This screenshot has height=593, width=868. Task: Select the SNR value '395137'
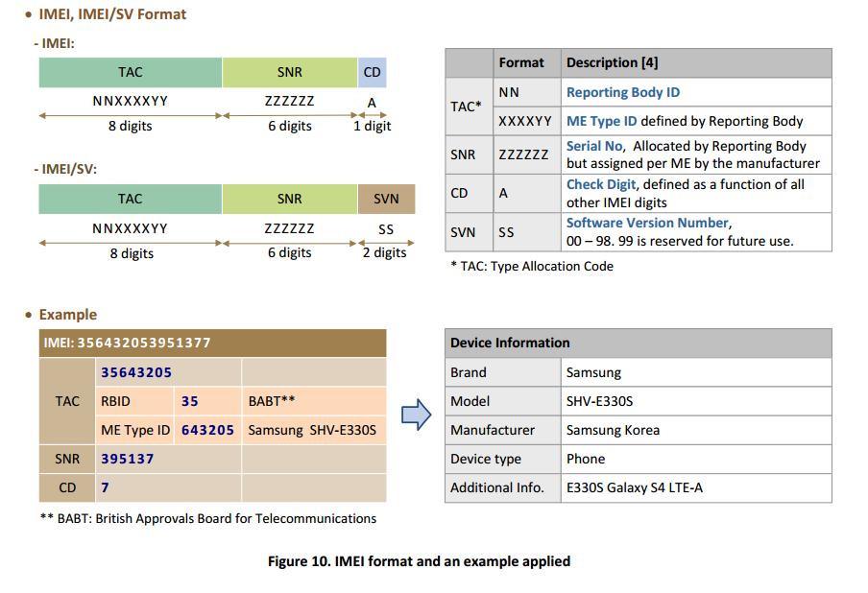[x=128, y=459]
